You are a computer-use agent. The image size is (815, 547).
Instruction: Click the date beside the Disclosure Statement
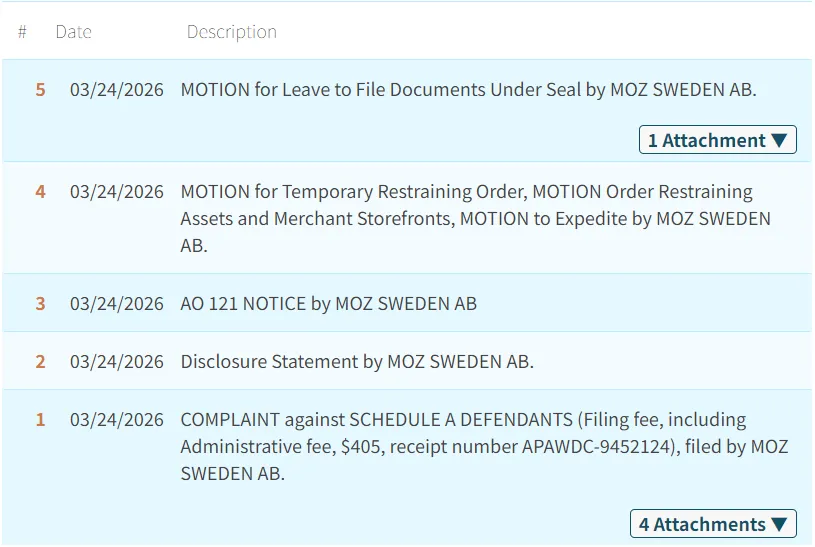coord(116,361)
